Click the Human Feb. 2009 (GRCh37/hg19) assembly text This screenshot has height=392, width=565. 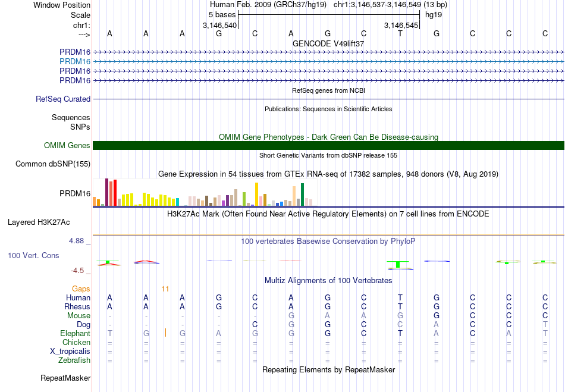[x=268, y=5]
